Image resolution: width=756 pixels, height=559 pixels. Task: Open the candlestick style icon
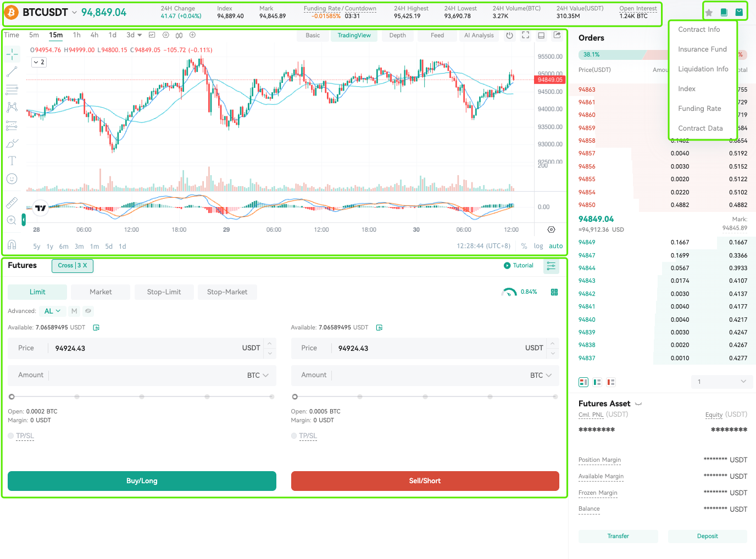pos(179,35)
